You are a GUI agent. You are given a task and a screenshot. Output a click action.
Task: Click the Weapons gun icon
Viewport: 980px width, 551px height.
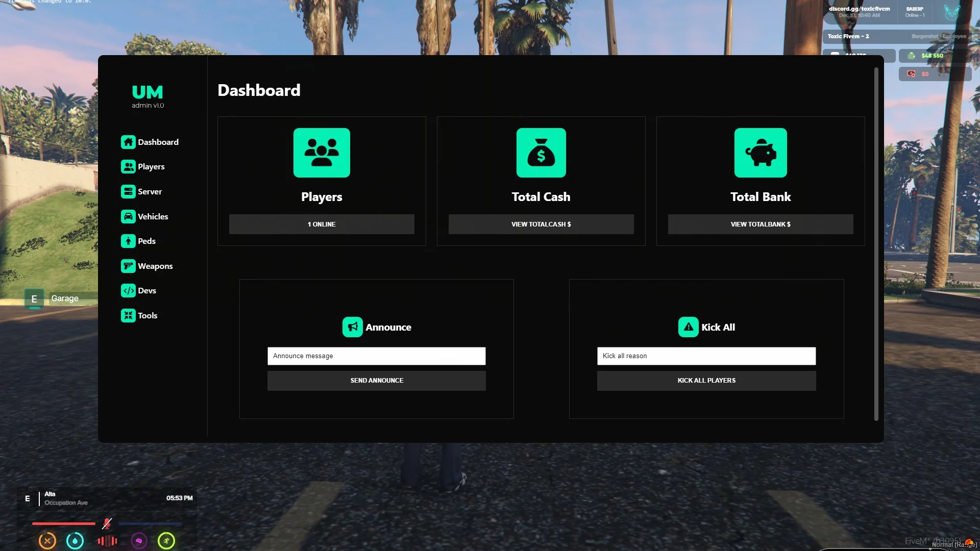pyautogui.click(x=128, y=266)
